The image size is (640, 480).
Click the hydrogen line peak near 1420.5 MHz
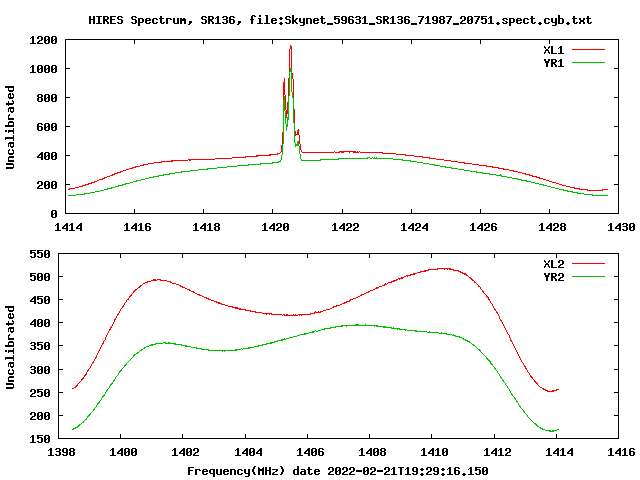pyautogui.click(x=291, y=47)
